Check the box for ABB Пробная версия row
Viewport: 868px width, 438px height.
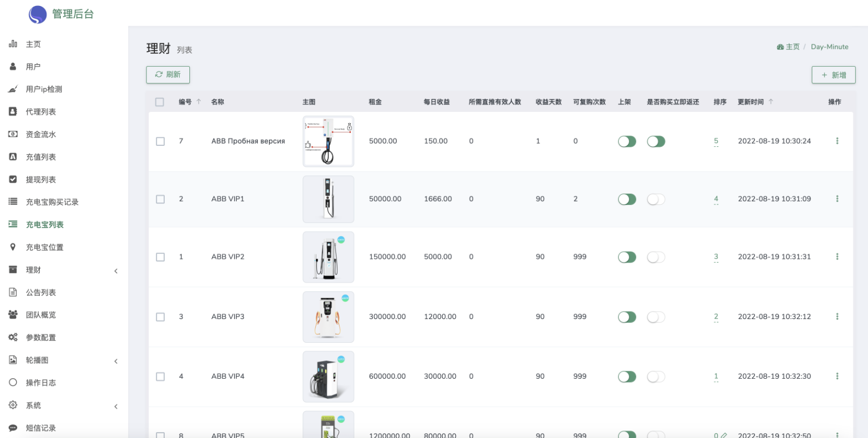pyautogui.click(x=160, y=141)
